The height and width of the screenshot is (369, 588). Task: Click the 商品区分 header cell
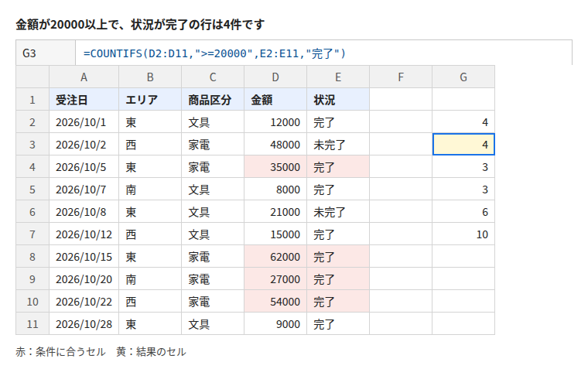coord(213,99)
